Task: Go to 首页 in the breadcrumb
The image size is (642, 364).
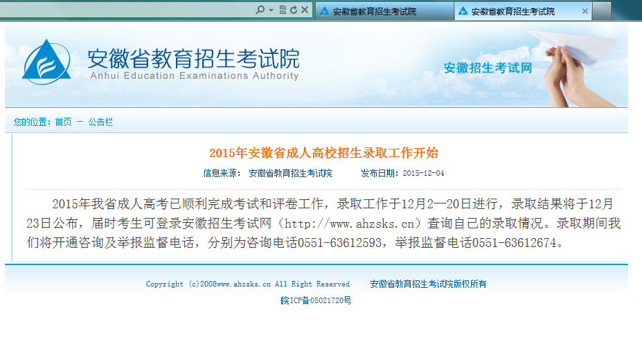Action: [63, 122]
